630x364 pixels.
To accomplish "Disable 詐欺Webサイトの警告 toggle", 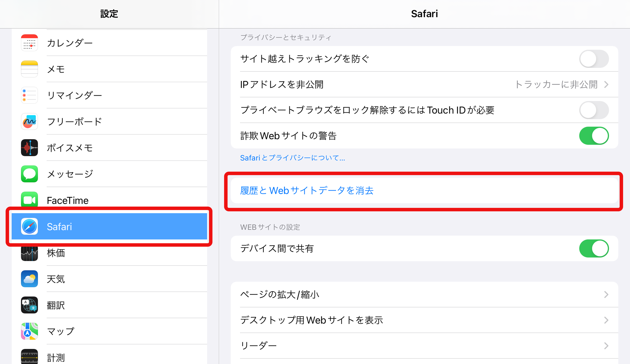I will coord(594,136).
